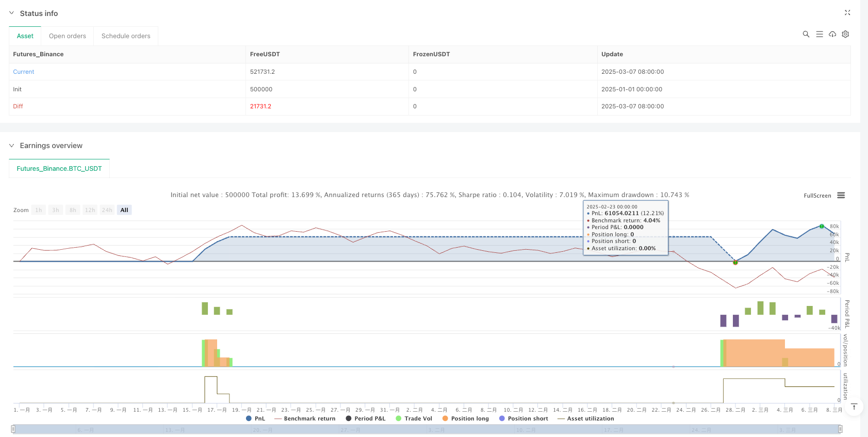
Task: Open the chart hamburger menu icon
Action: (841, 196)
